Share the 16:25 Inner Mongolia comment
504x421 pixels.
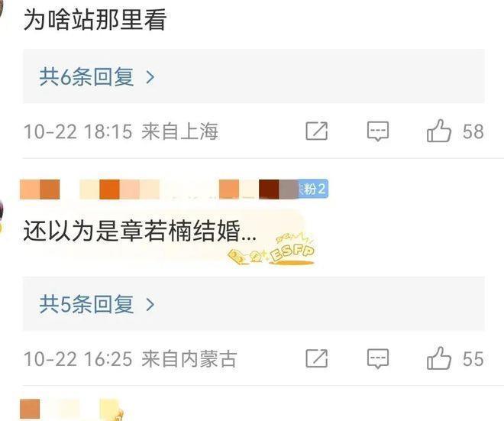tap(317, 358)
